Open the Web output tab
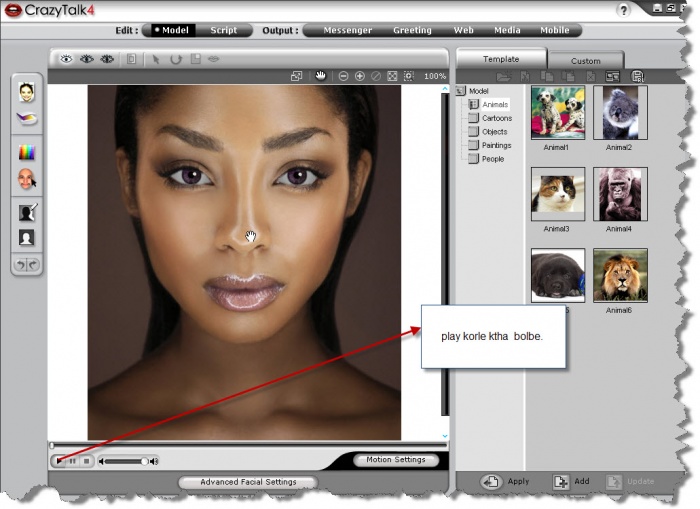The height and width of the screenshot is (509, 700). (463, 30)
